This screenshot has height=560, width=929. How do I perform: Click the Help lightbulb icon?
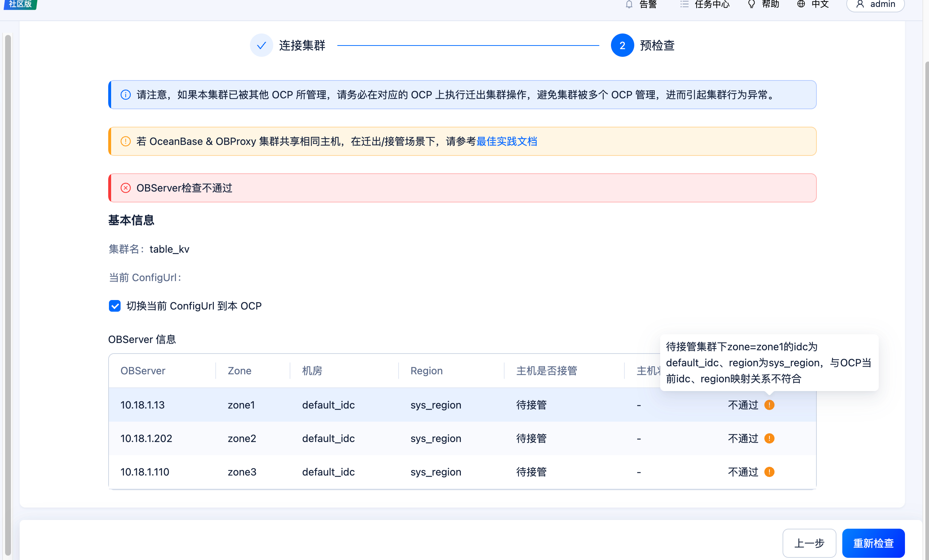[752, 4]
